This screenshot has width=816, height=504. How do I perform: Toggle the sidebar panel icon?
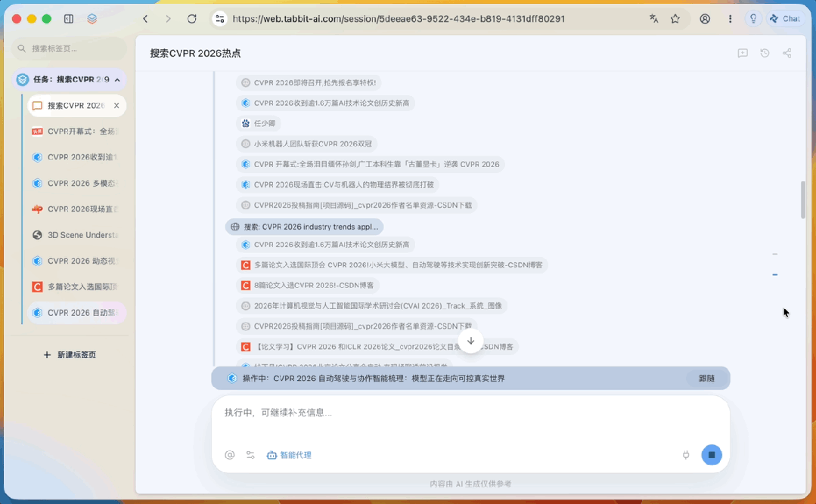pos(69,19)
